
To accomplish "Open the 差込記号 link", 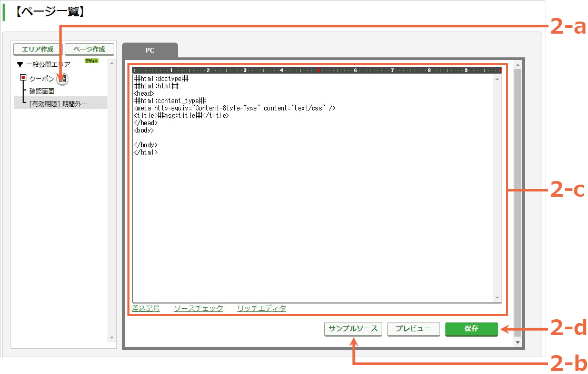I will click(x=146, y=308).
